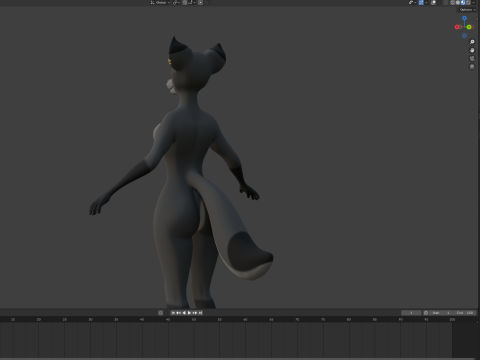This screenshot has height=360, width=480.
Task: Toggle camera view icon
Action: point(472,59)
